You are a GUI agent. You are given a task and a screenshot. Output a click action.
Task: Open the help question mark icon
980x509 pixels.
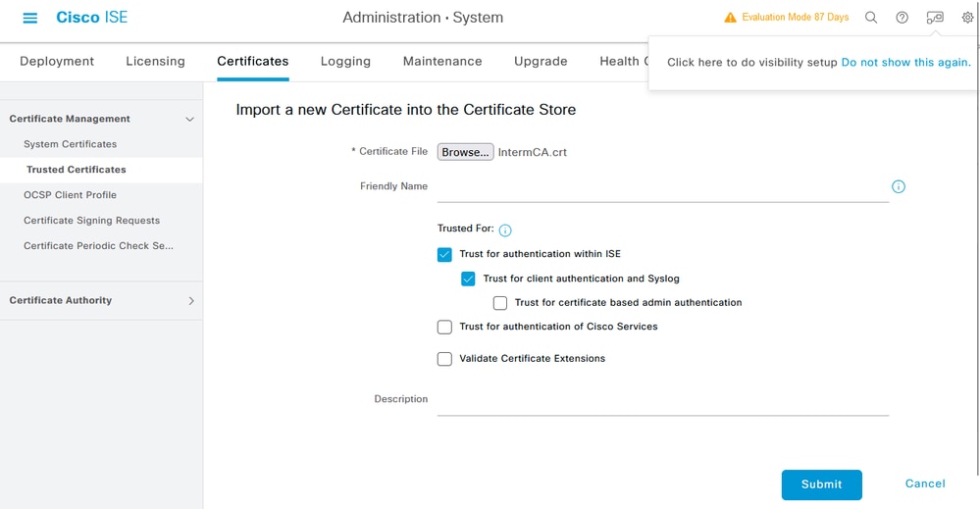click(902, 18)
